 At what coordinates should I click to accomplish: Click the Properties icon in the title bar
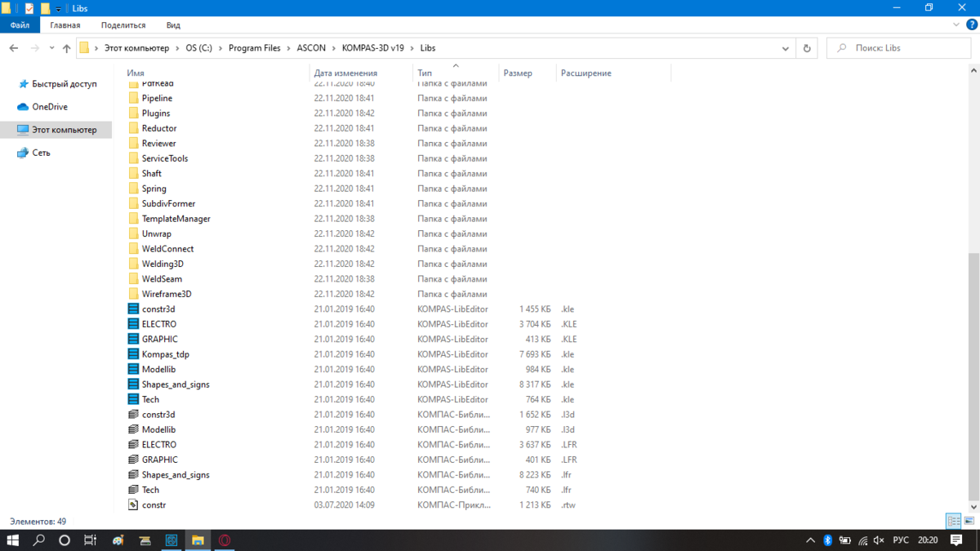point(29,7)
